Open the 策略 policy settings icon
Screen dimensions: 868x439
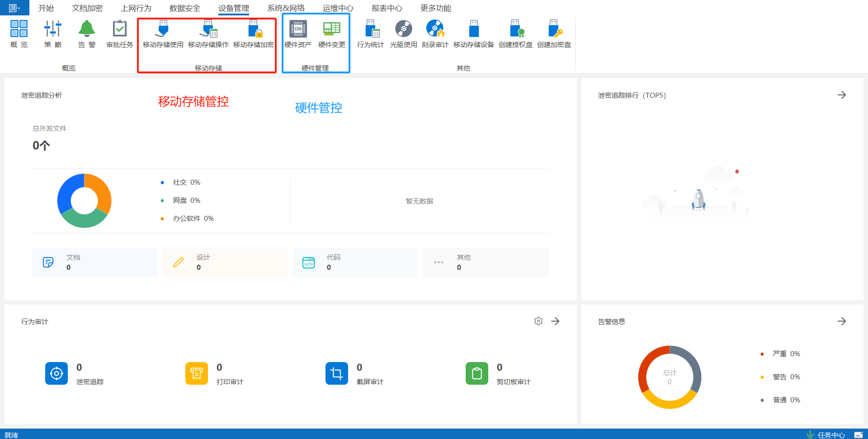(x=53, y=34)
